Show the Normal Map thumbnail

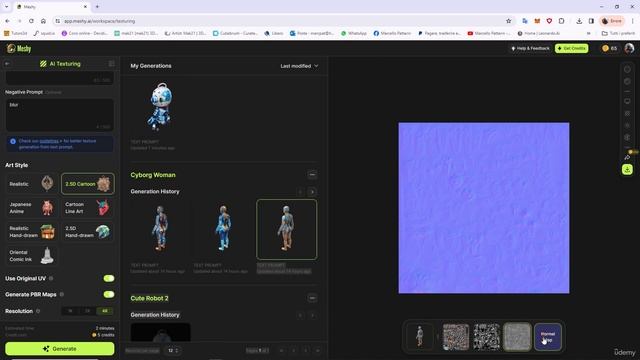(x=548, y=337)
